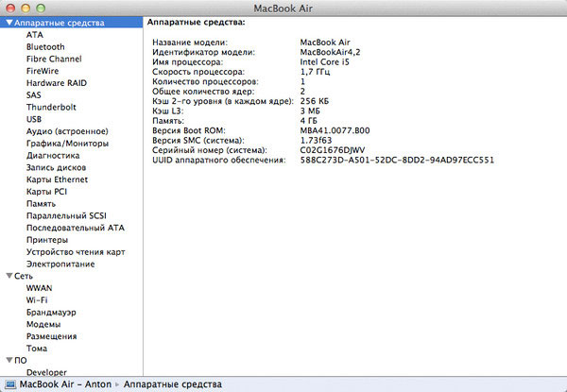The width and height of the screenshot is (567, 392).
Task: Select Карты PCI in the sidebar
Action: 46,192
